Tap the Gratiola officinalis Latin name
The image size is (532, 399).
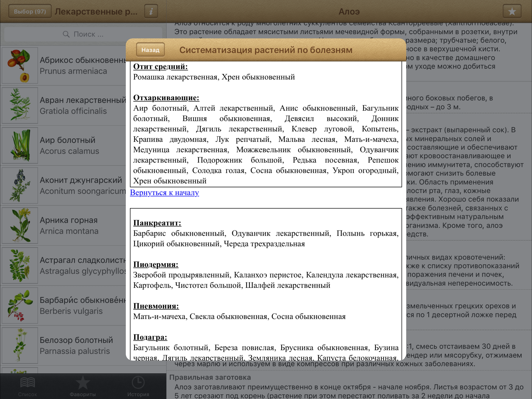coord(73,111)
